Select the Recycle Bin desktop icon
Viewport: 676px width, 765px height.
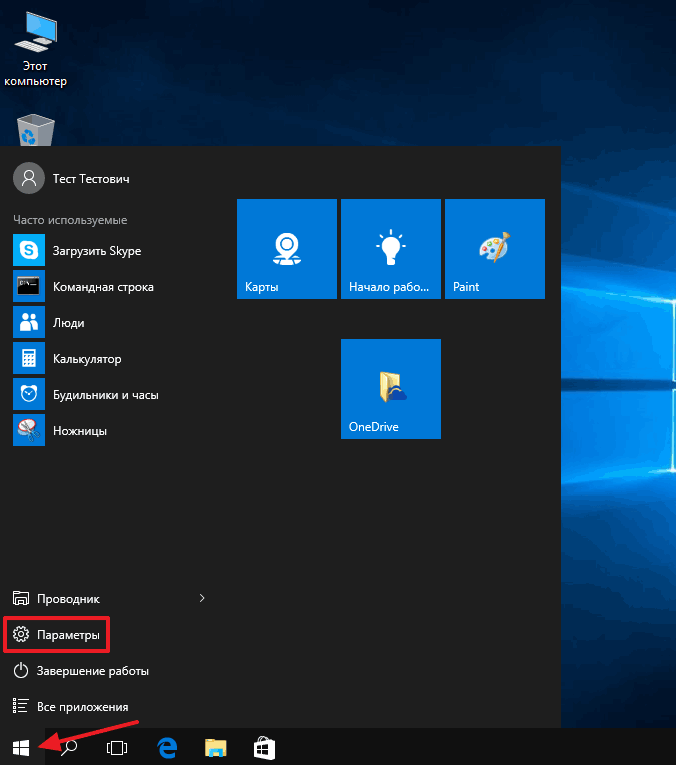[36, 130]
